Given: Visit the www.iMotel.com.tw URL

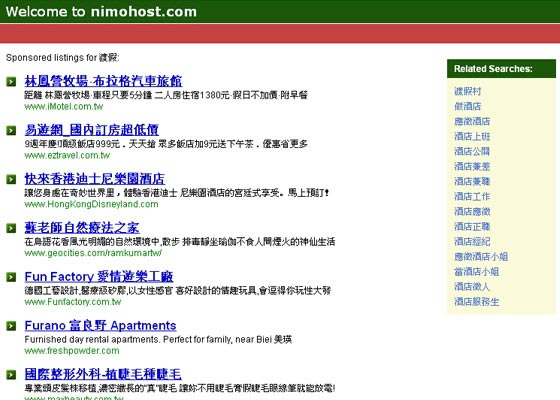Looking at the screenshot, I should coord(64,106).
